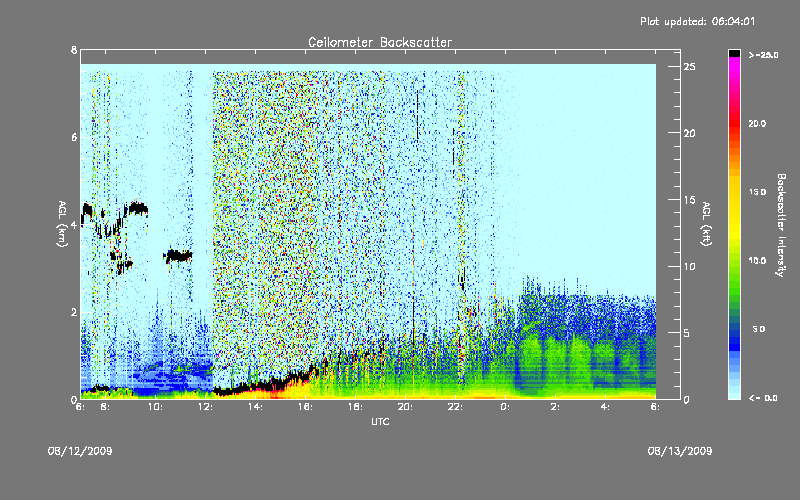The image size is (800, 500).
Task: Click the red band of the colorbar
Action: click(734, 125)
